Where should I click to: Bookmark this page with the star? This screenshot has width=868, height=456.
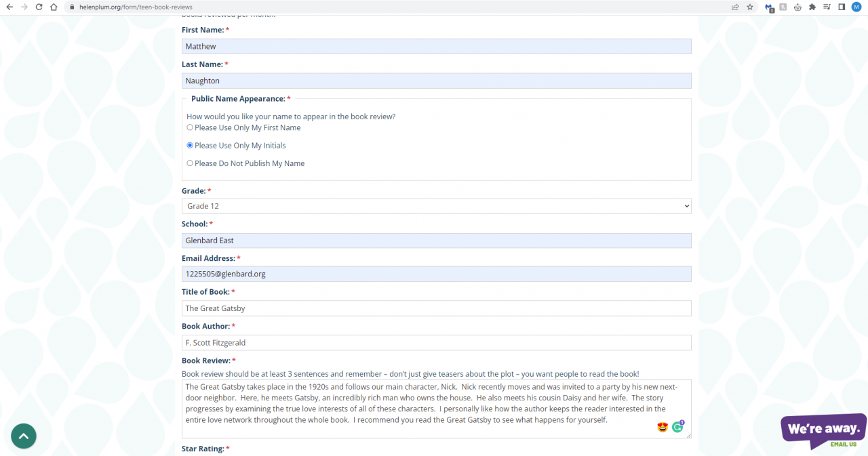tap(750, 7)
